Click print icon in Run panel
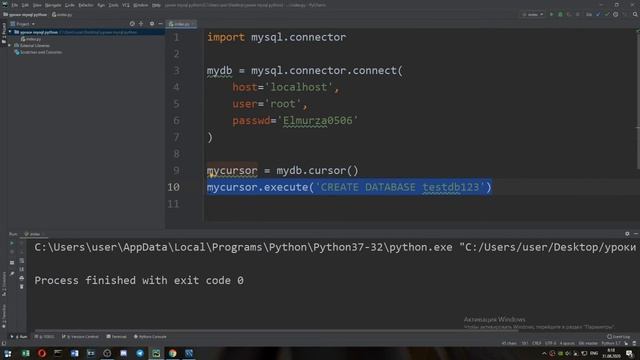 [x=22, y=278]
